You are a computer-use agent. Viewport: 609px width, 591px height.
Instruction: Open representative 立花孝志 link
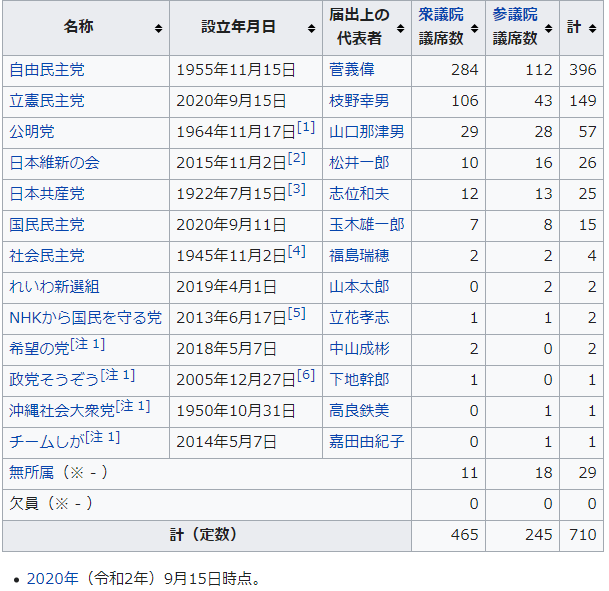click(x=359, y=318)
